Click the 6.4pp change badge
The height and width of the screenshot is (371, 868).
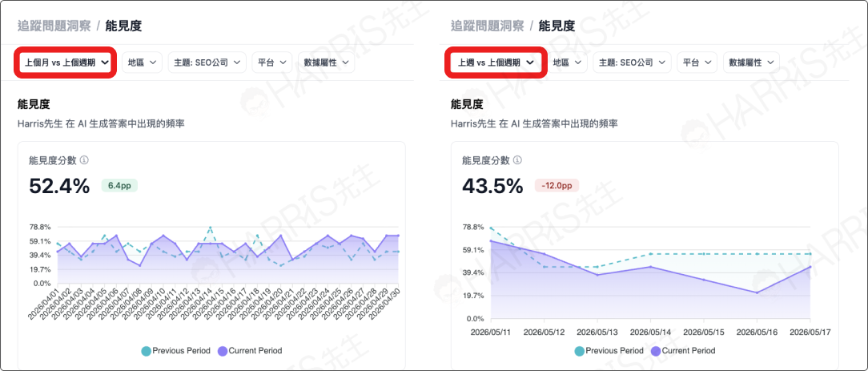tap(119, 186)
